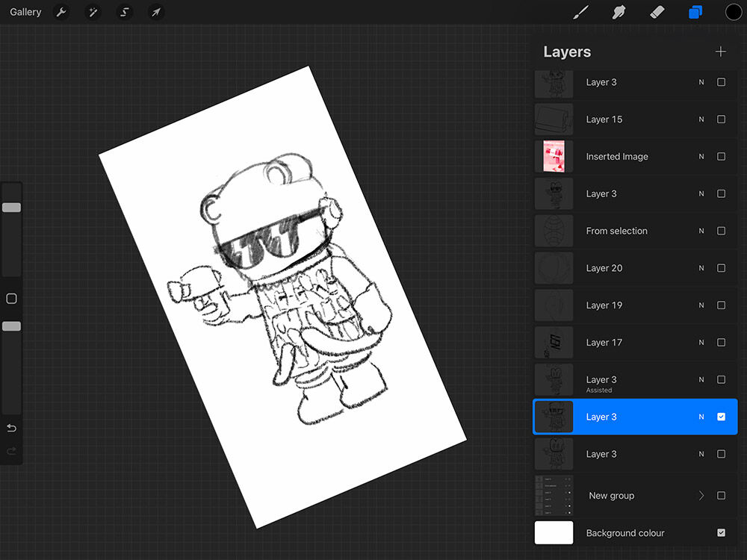Screen dimensions: 747x560
Task: Open blend mode N for Layer 17
Action: pyautogui.click(x=701, y=343)
